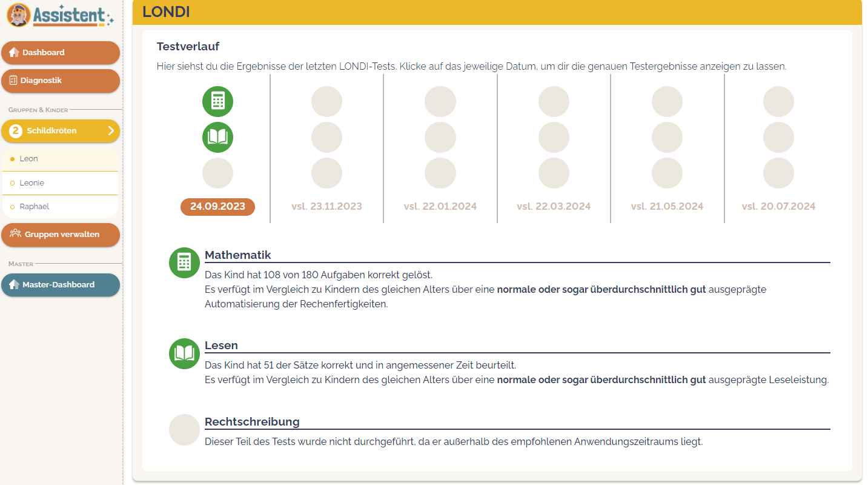
Task: Select child Leonie in the list
Action: [31, 182]
